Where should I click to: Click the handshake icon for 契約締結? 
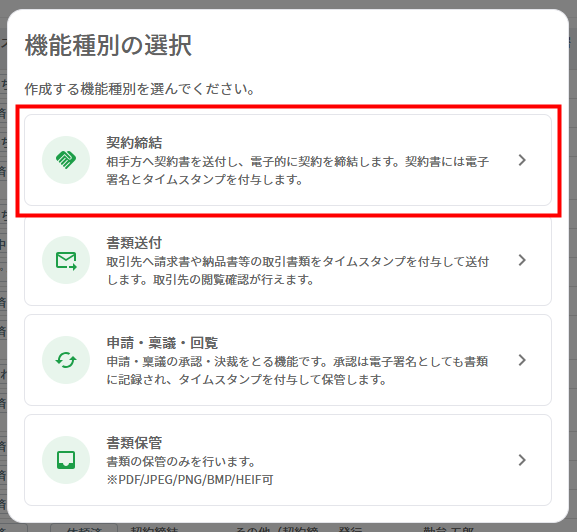(66, 160)
